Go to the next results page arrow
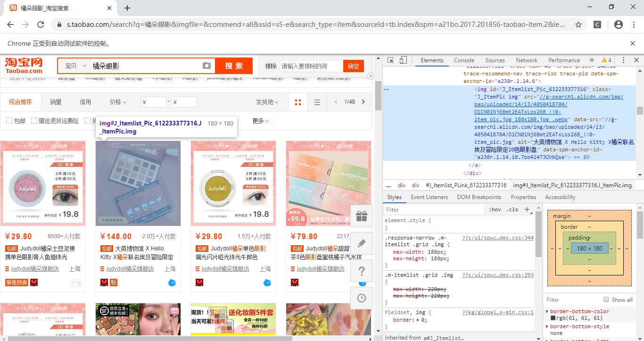 tap(364, 102)
